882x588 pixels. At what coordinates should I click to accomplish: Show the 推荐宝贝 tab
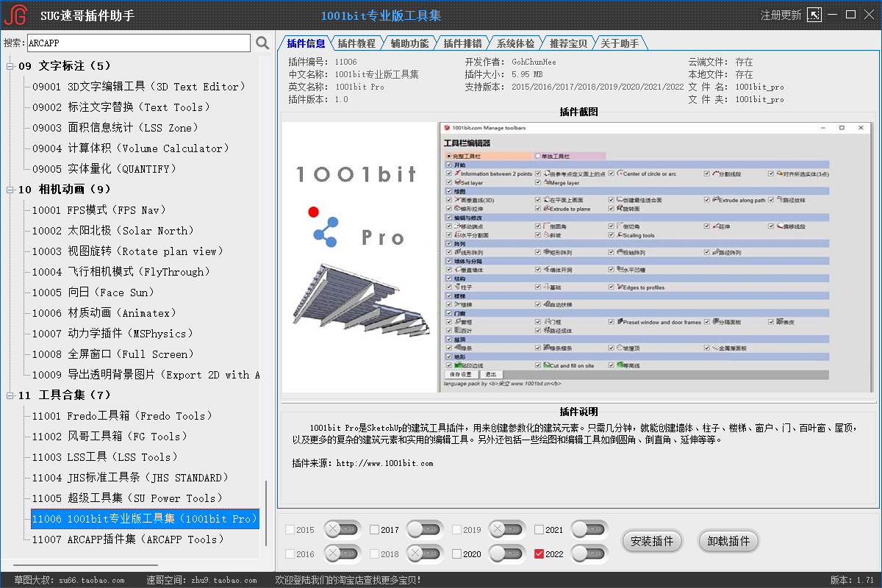click(568, 43)
